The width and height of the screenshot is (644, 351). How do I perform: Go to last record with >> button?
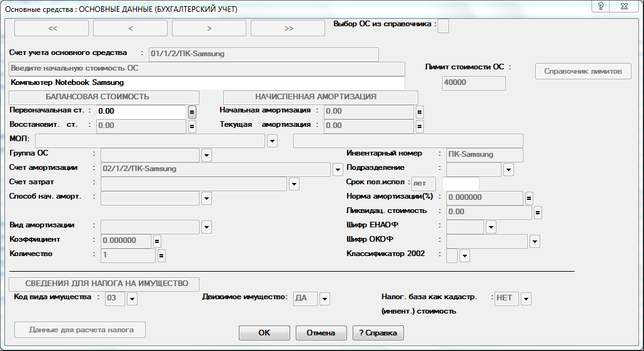coord(288,28)
